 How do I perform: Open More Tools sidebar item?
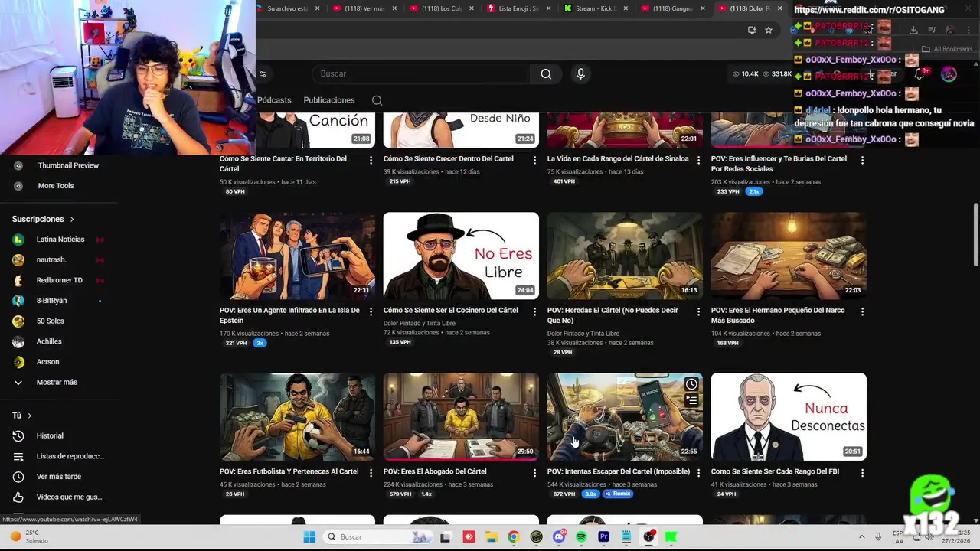tap(57, 186)
